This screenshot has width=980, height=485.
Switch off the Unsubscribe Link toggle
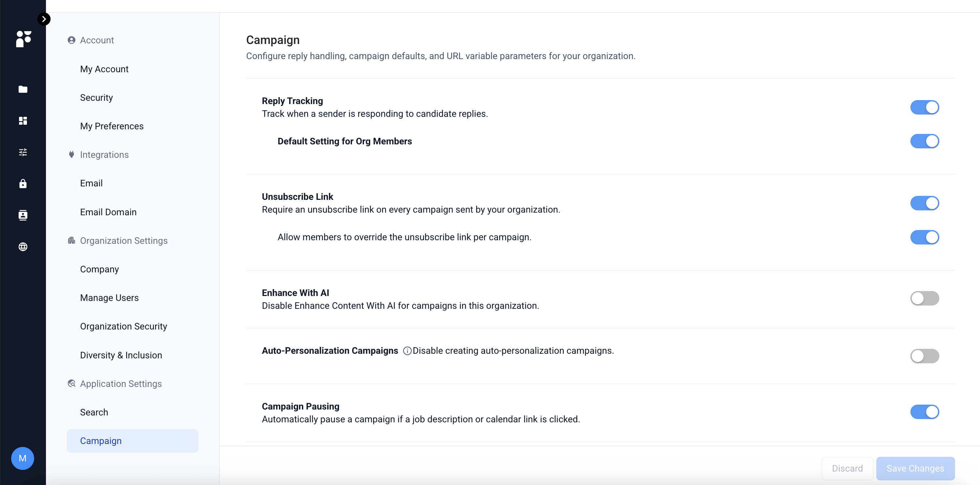point(925,203)
